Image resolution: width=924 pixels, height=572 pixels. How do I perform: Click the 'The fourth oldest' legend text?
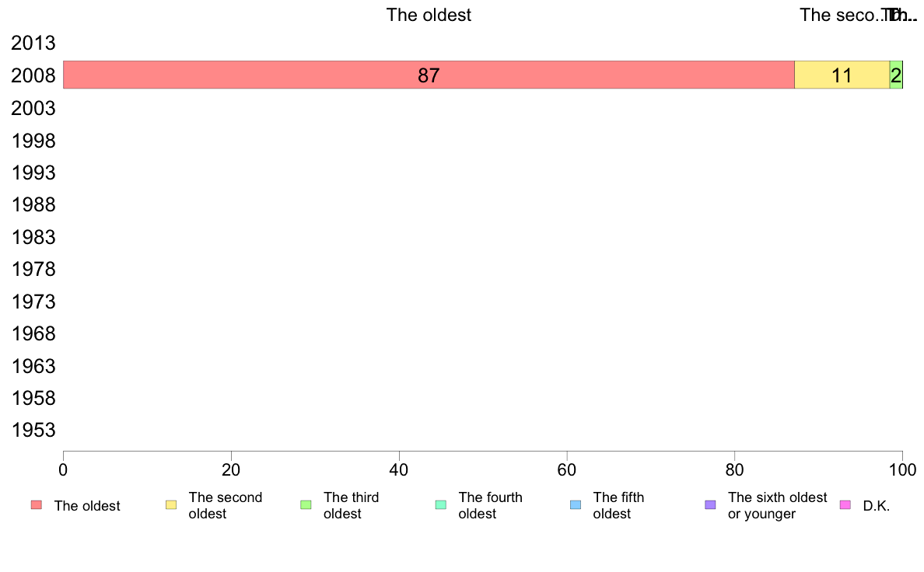click(490, 505)
